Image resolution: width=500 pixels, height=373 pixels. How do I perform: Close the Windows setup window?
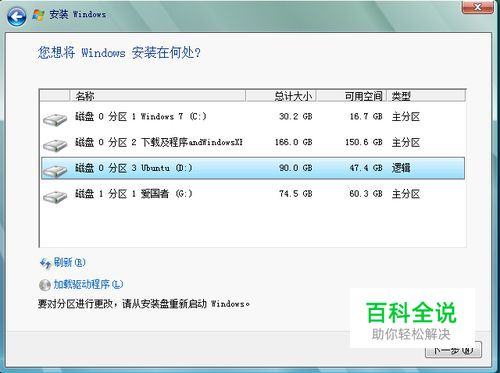point(478,7)
